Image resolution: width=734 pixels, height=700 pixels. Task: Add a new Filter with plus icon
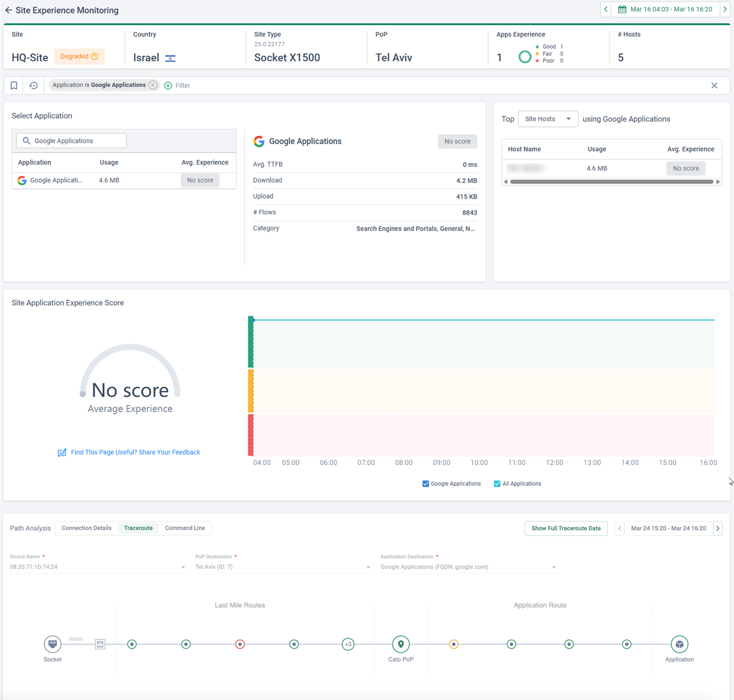(x=177, y=85)
